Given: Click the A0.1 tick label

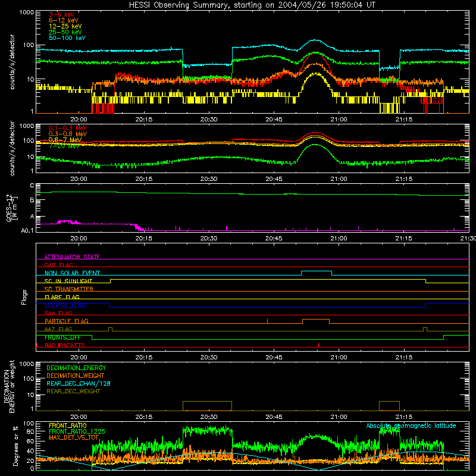Looking at the screenshot, I should tap(27, 231).
